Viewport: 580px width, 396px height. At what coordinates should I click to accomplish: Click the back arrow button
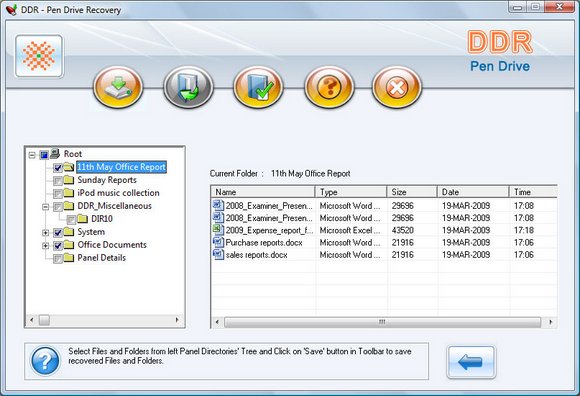(471, 362)
